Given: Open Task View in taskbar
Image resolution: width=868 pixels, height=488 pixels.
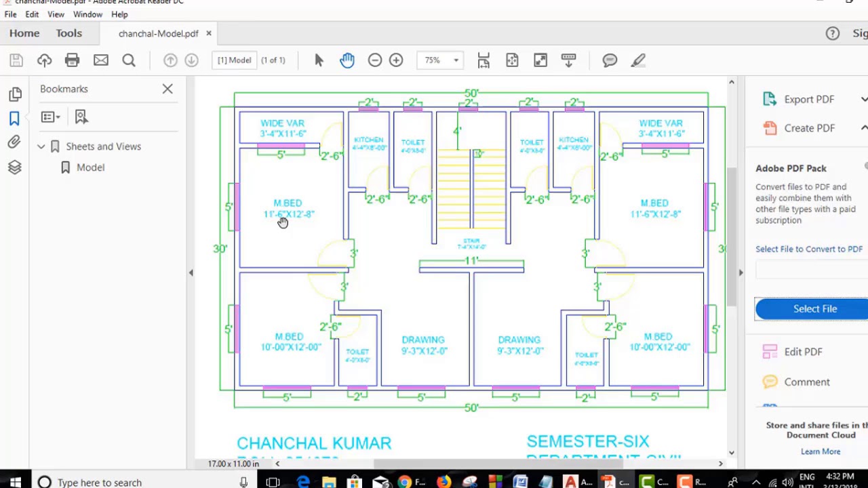Looking at the screenshot, I should click(x=273, y=482).
